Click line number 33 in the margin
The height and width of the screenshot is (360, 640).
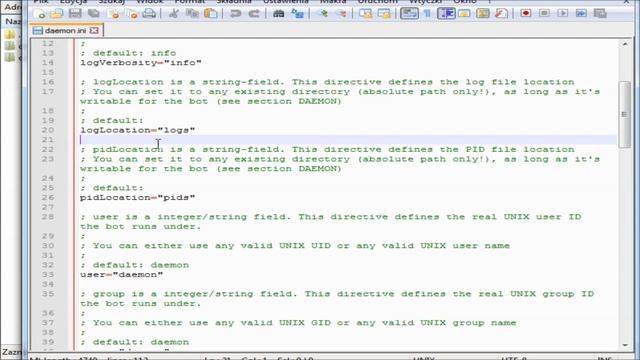tap(48, 275)
